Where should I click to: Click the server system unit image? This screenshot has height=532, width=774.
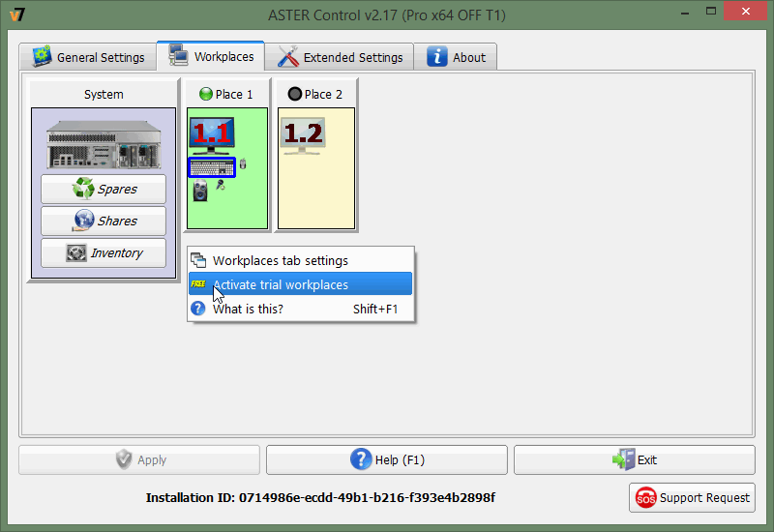point(104,143)
